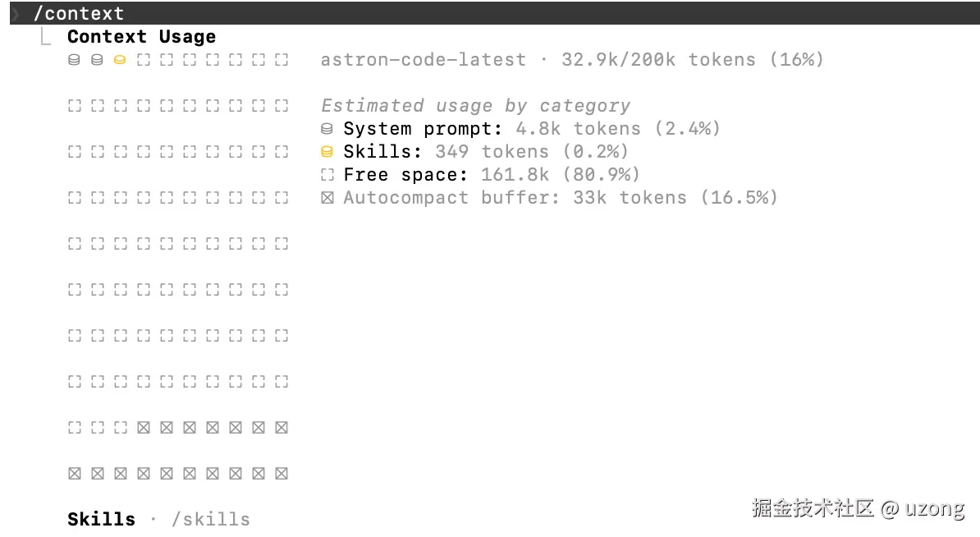Click last empty square in top grid row

282,60
